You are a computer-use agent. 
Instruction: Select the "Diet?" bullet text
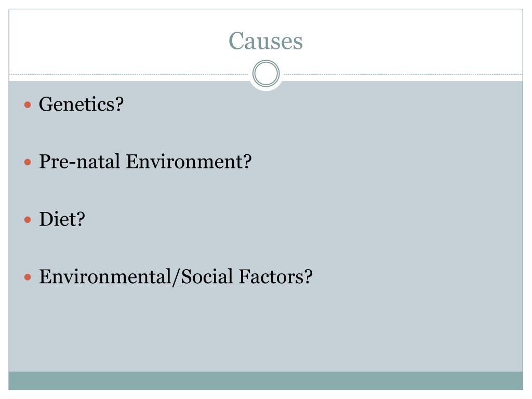point(62,219)
